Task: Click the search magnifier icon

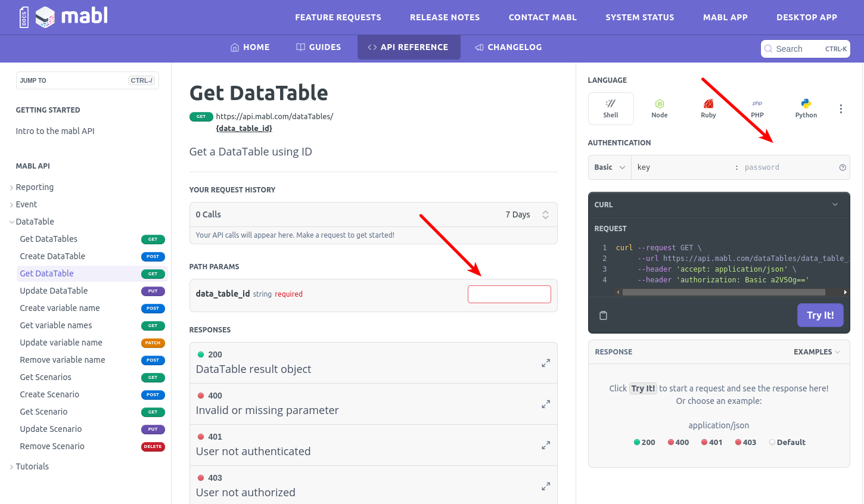Action: pos(769,49)
